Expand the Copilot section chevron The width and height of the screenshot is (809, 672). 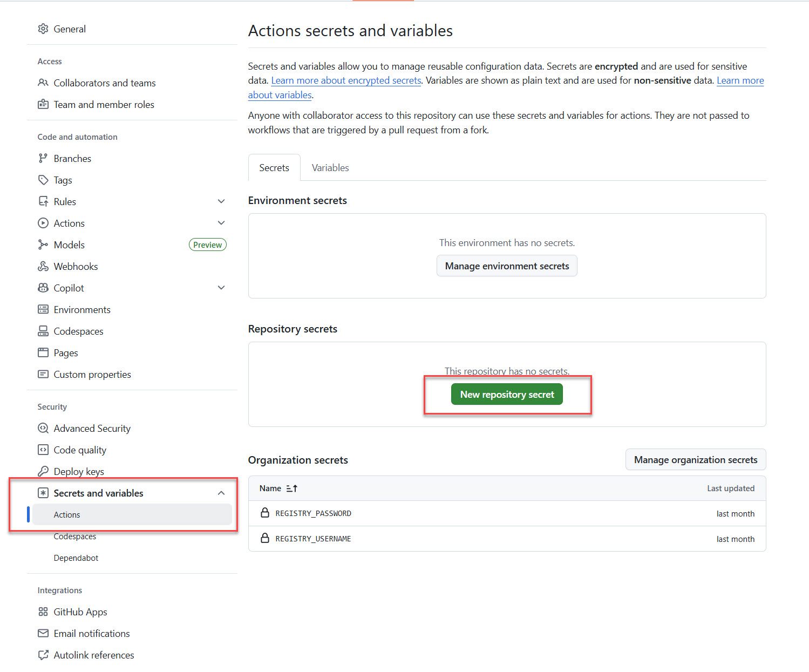pos(221,288)
